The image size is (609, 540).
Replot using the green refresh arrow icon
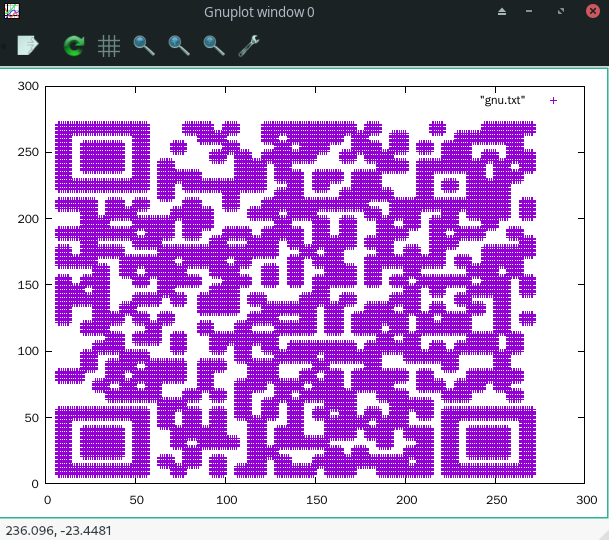point(74,45)
